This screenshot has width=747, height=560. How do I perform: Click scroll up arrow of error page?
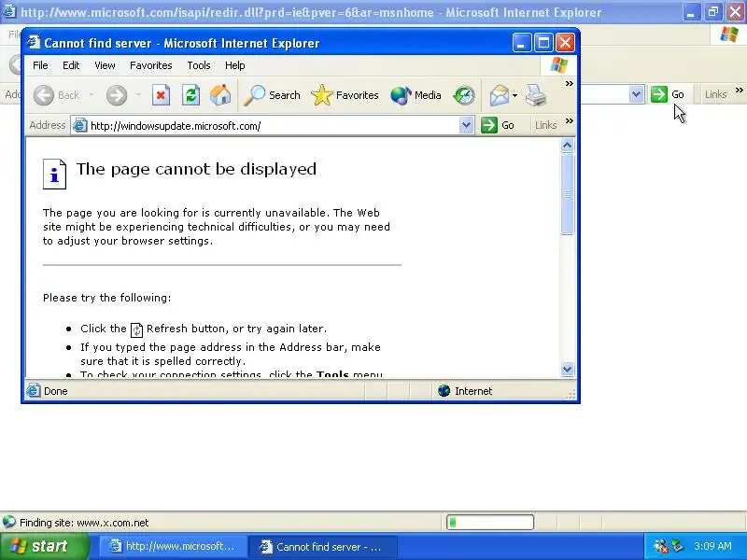(567, 146)
